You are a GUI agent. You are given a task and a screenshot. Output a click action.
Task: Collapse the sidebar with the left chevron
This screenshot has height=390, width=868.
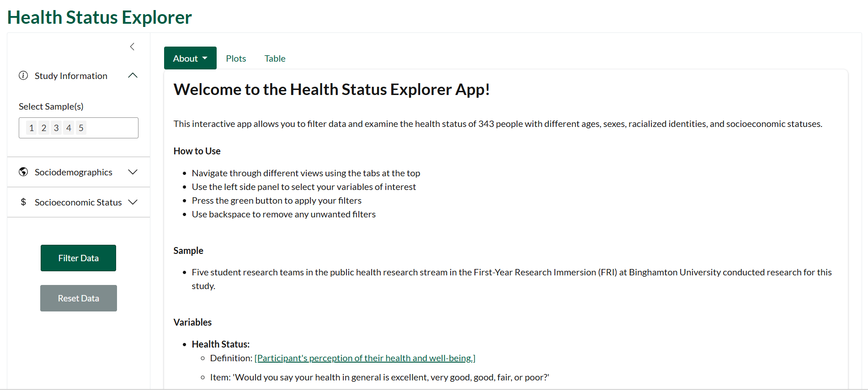tap(132, 47)
